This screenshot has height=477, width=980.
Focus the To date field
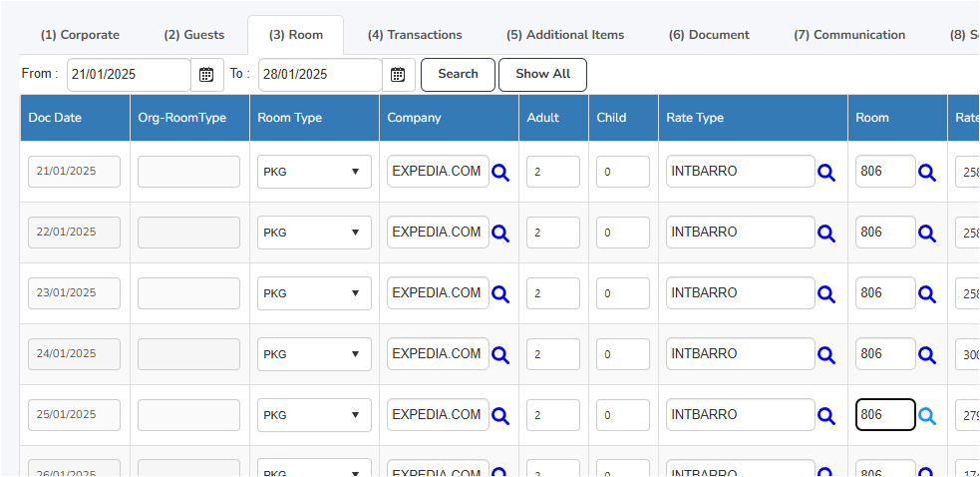tap(320, 75)
